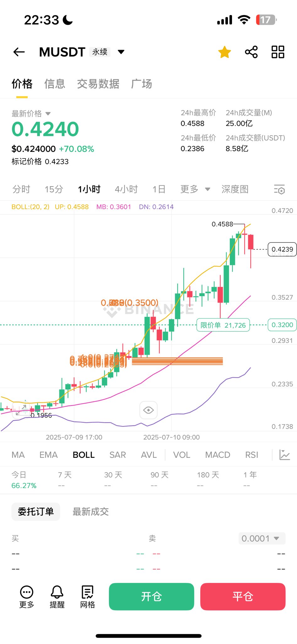
Task: Toggle the favorite star icon
Action: click(x=225, y=52)
